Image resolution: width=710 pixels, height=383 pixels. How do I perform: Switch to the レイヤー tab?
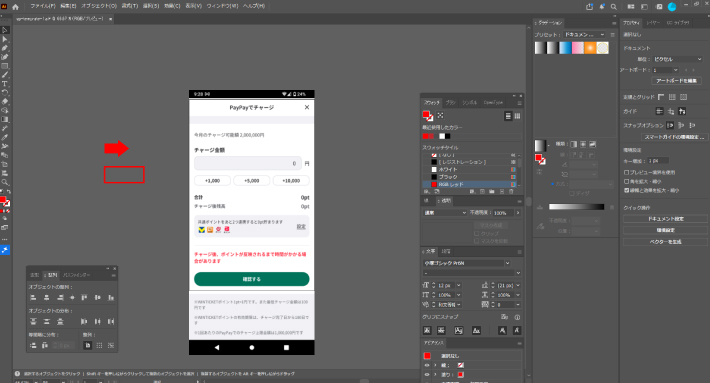(x=652, y=23)
